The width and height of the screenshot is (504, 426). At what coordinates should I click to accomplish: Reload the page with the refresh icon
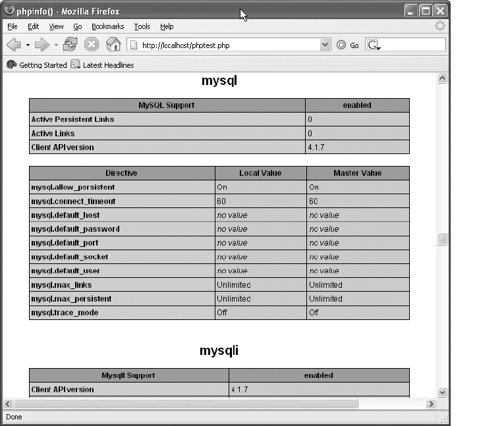(70, 44)
